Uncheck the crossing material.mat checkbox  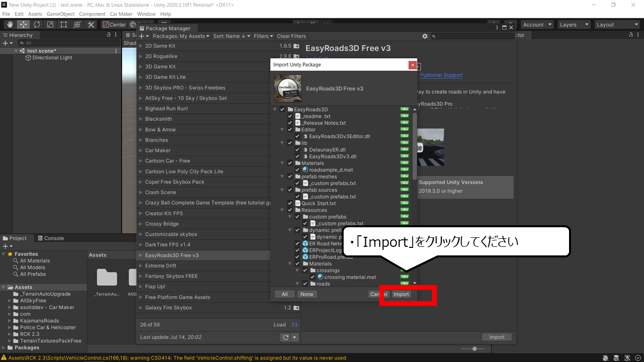pyautogui.click(x=312, y=277)
